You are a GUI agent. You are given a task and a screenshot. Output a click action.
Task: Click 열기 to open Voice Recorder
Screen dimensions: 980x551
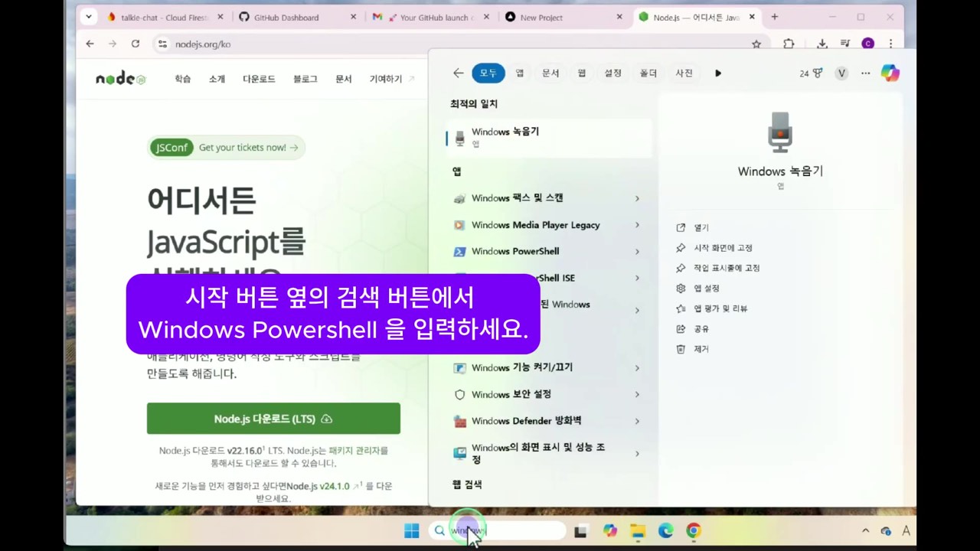(x=701, y=227)
